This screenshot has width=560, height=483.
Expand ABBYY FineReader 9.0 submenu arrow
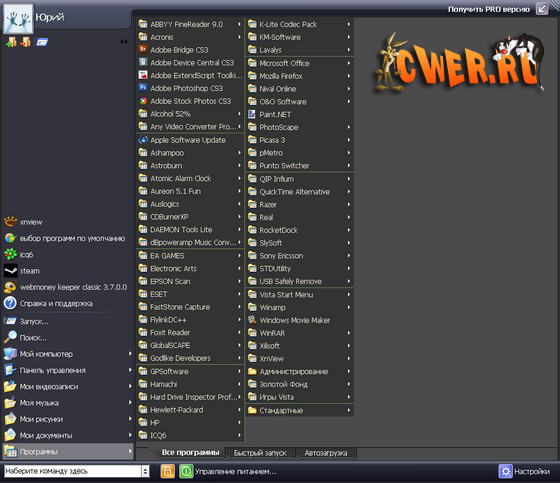(239, 24)
